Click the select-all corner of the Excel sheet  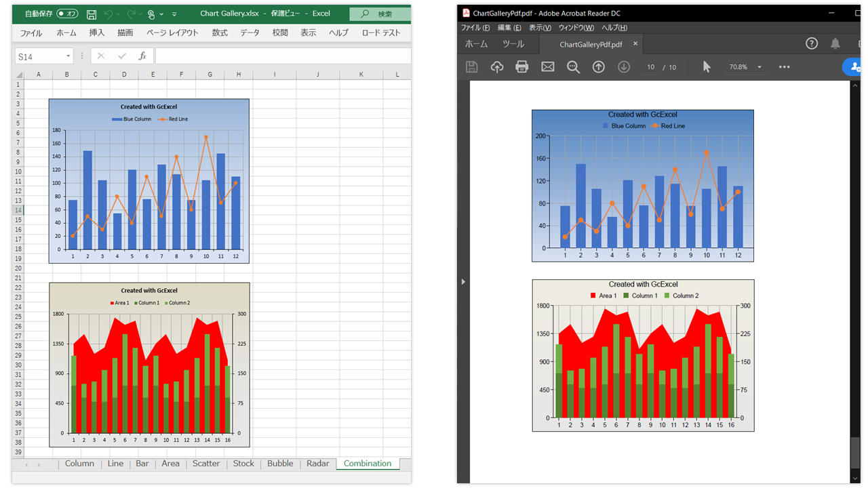coord(18,75)
